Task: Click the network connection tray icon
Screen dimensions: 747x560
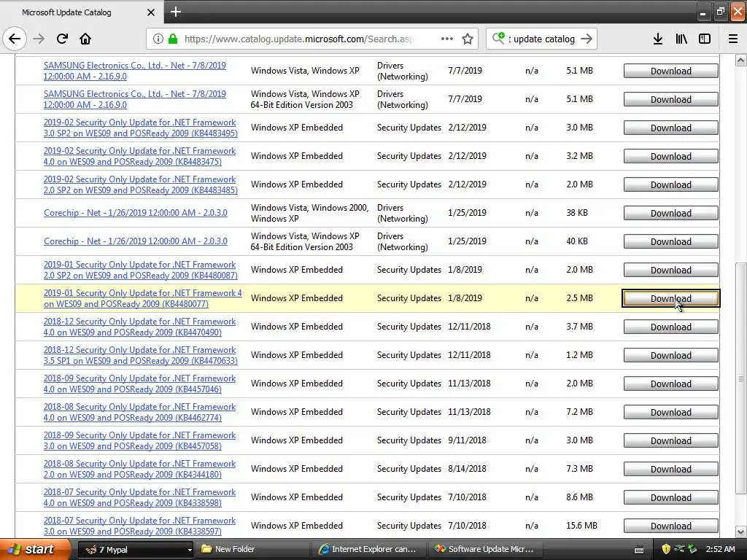Action: [x=679, y=549]
